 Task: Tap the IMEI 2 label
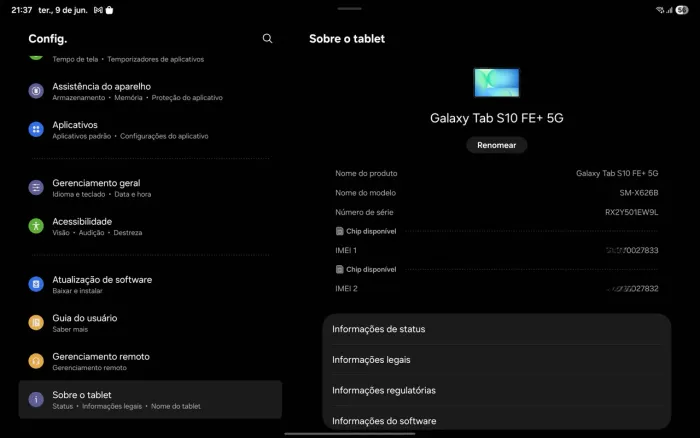pyautogui.click(x=346, y=288)
